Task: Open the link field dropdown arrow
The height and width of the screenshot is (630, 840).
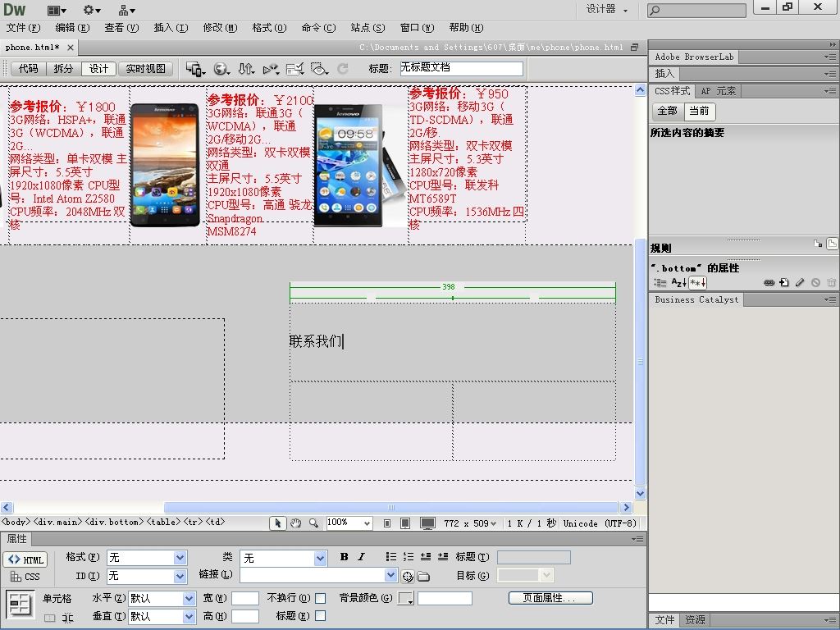Action: (391, 575)
